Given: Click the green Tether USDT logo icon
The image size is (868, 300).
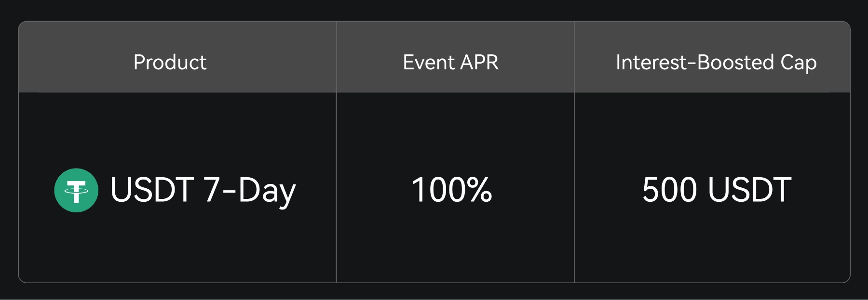Looking at the screenshot, I should (76, 190).
